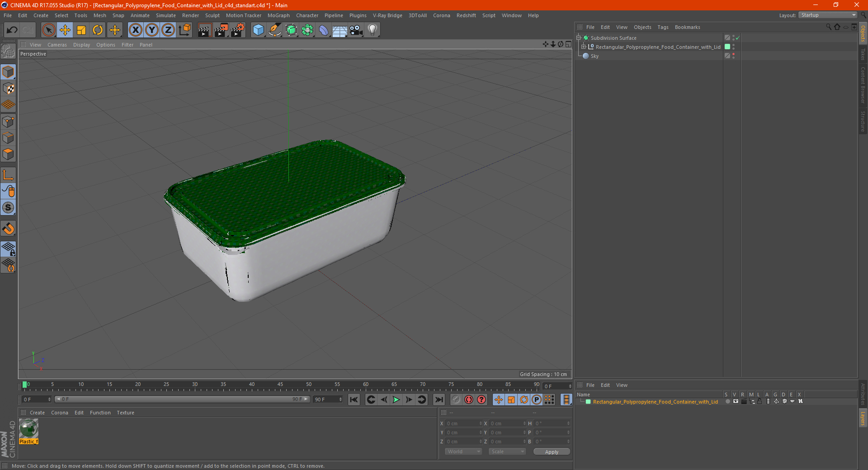Activate the Scale tool in top toolbar
This screenshot has height=470, width=868.
[81, 30]
